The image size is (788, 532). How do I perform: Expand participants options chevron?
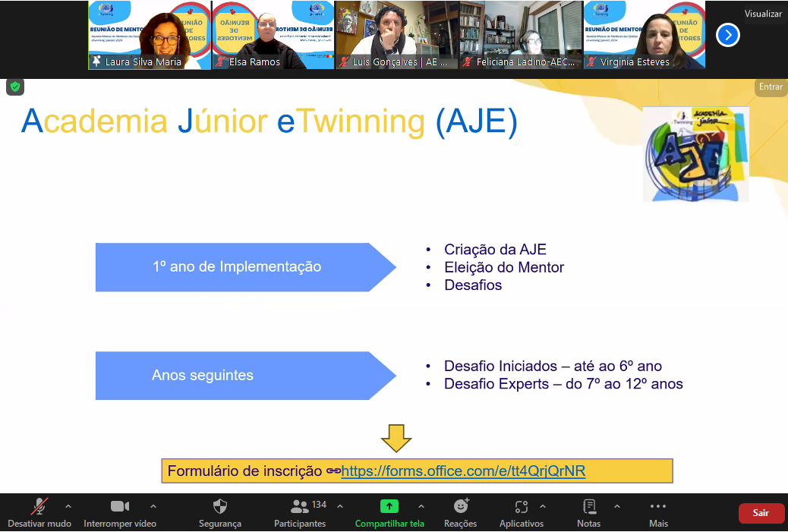tap(340, 506)
